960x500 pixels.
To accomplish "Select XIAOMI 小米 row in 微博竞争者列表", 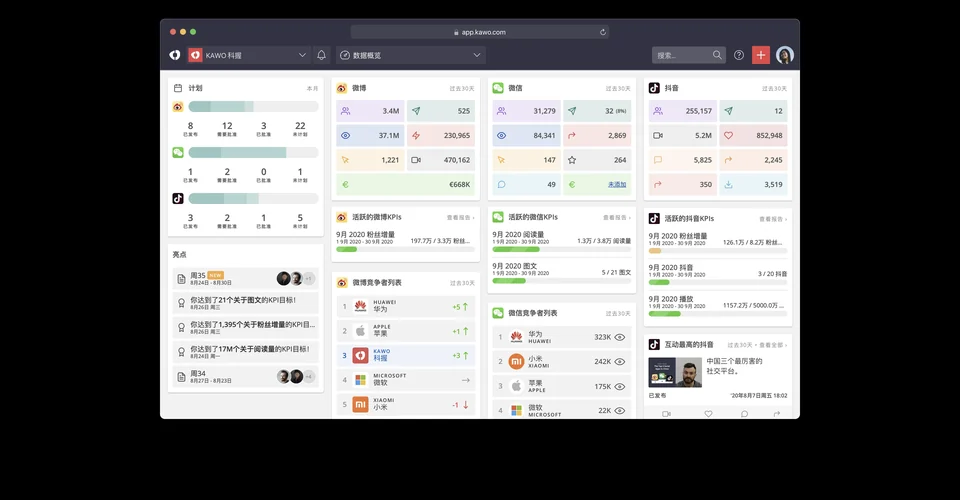I will point(406,405).
